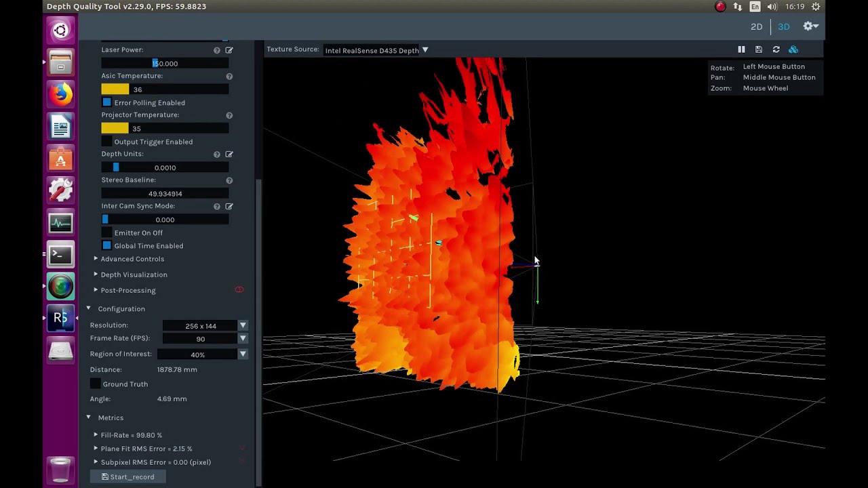Screen dimensions: 868x488
Task: Adjust the Laser Power slider
Action: click(x=165, y=64)
